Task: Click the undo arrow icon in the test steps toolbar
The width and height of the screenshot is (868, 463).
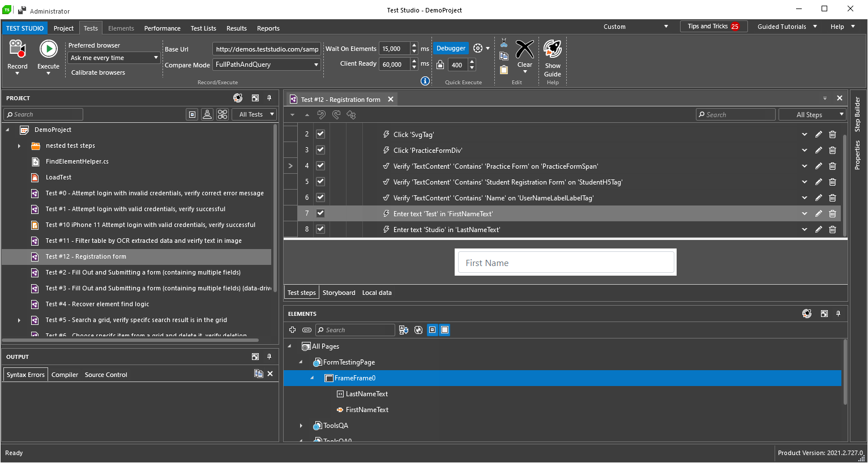Action: tap(322, 114)
